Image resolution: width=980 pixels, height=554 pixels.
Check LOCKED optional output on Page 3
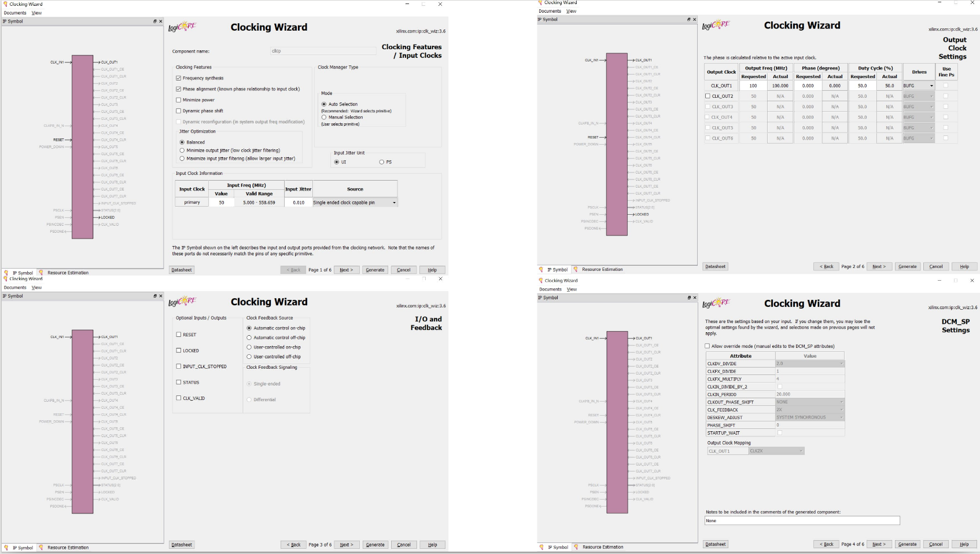pyautogui.click(x=179, y=350)
